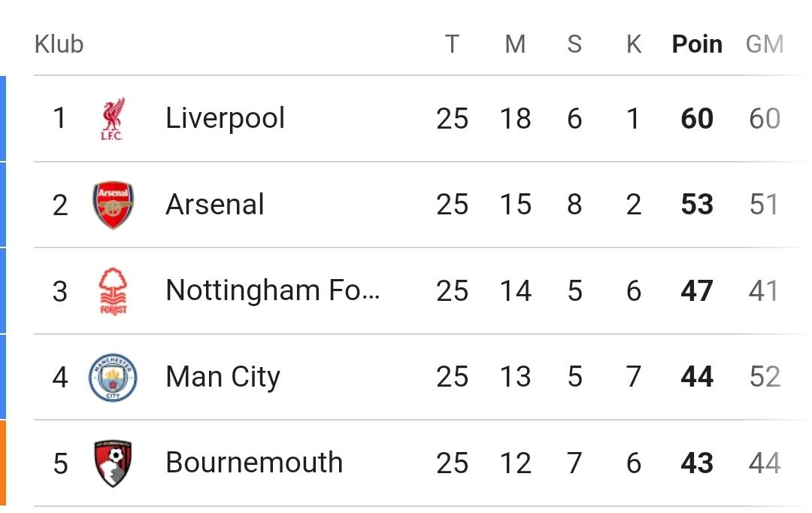Open the Arsenal team name link

(215, 205)
